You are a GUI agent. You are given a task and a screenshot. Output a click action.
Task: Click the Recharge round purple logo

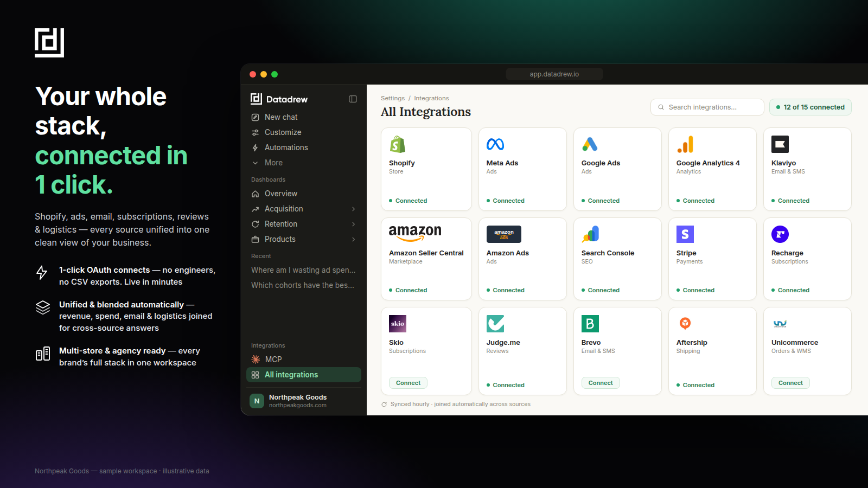780,234
